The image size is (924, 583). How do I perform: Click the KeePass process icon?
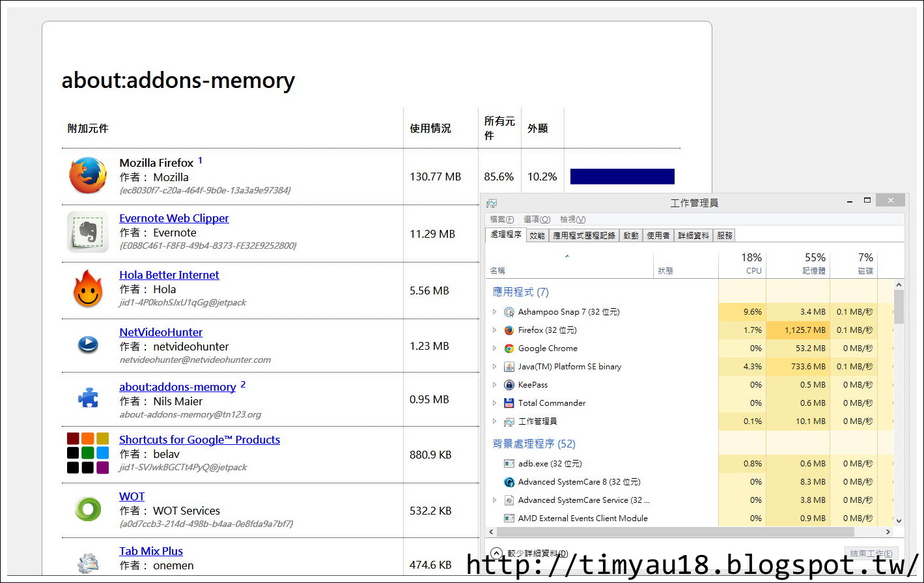click(509, 385)
